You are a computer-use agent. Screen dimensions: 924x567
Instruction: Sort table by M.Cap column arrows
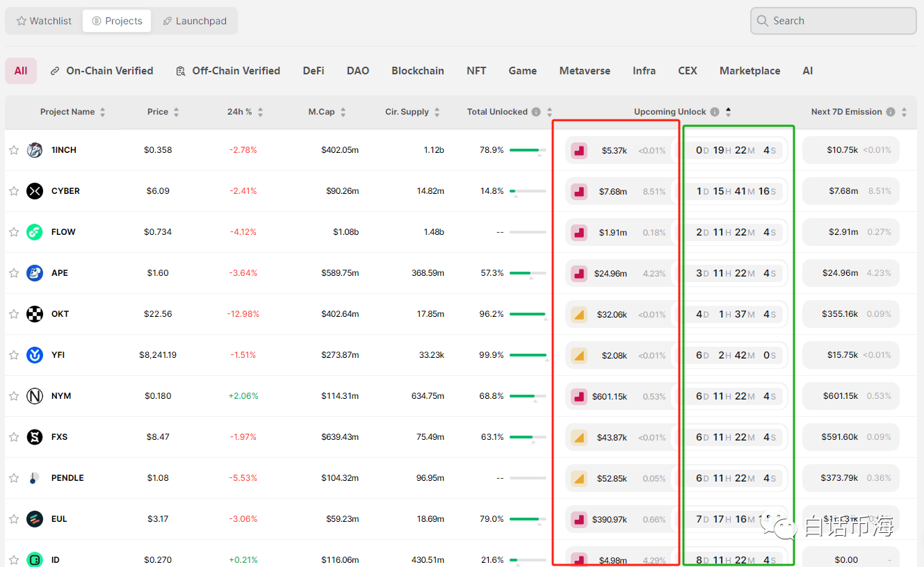343,112
